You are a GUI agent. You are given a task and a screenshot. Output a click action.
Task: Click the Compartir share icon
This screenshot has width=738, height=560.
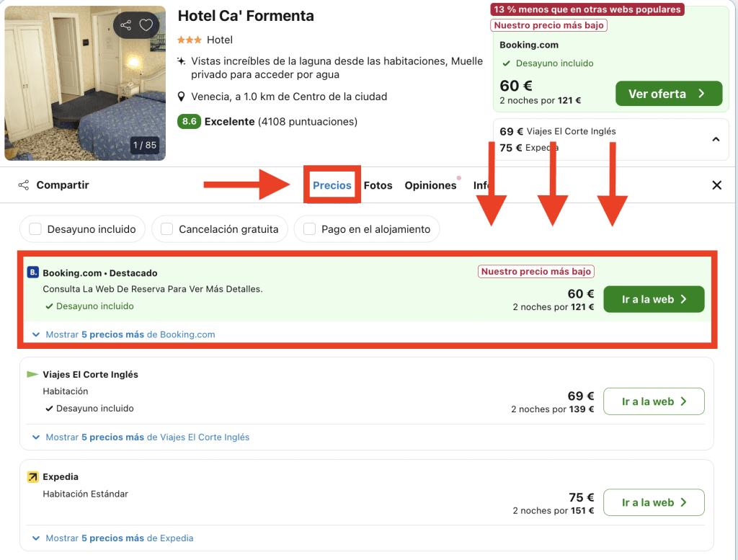click(24, 185)
